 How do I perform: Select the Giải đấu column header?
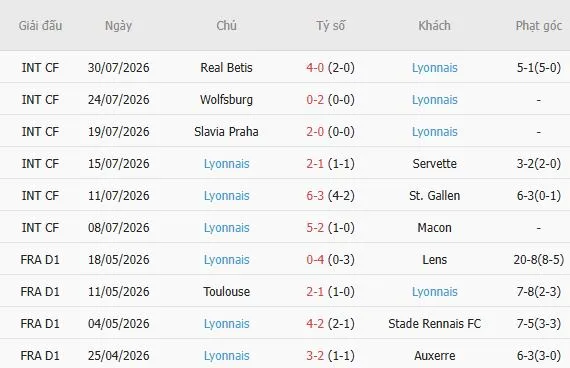tap(40, 25)
